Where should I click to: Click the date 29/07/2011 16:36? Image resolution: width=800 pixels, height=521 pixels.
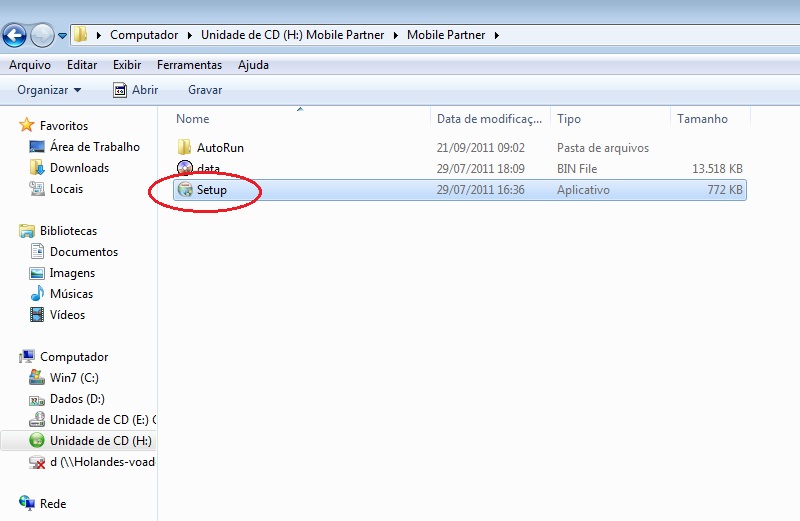pos(481,189)
